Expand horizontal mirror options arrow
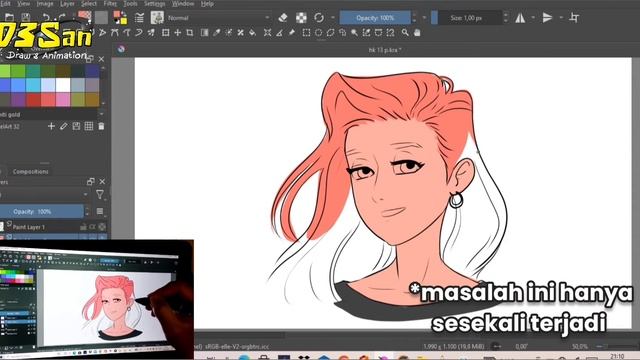 click(x=533, y=18)
